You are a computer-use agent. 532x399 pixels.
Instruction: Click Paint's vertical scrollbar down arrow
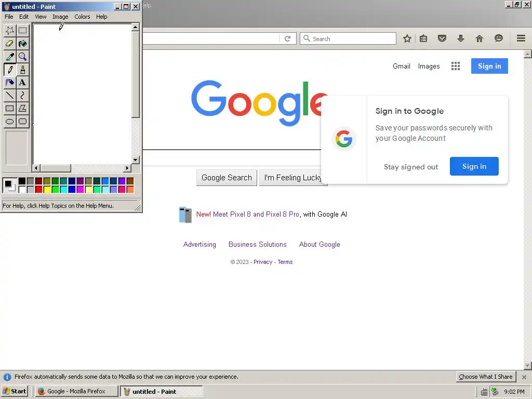(136, 160)
